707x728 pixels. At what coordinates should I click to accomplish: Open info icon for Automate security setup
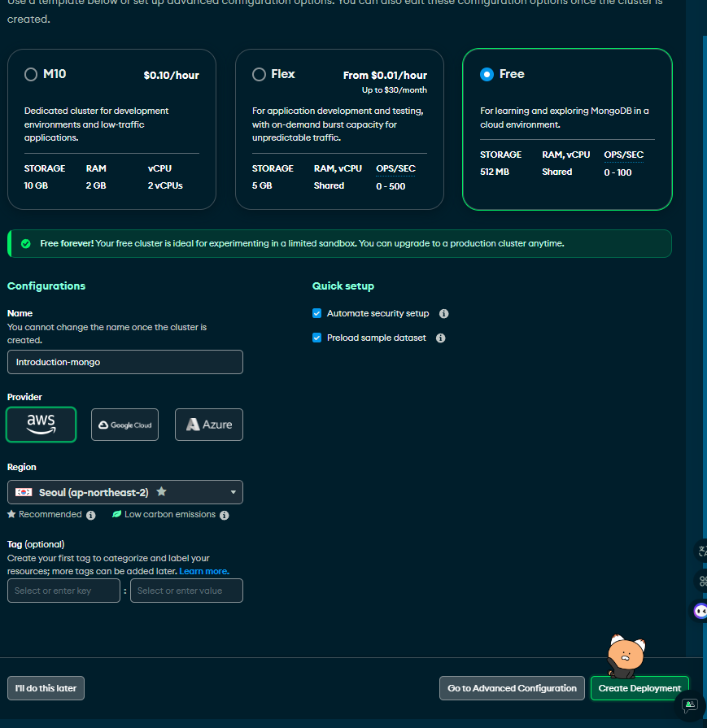(x=443, y=314)
